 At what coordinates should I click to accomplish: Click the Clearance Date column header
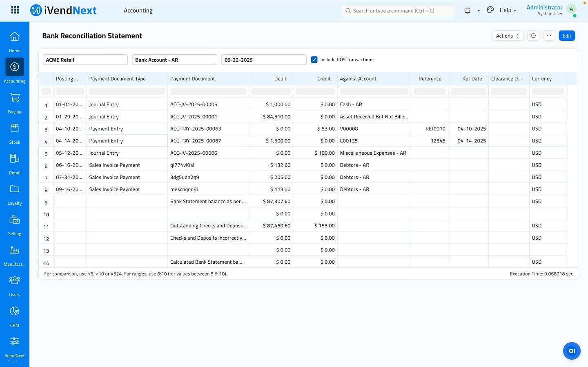(509, 79)
